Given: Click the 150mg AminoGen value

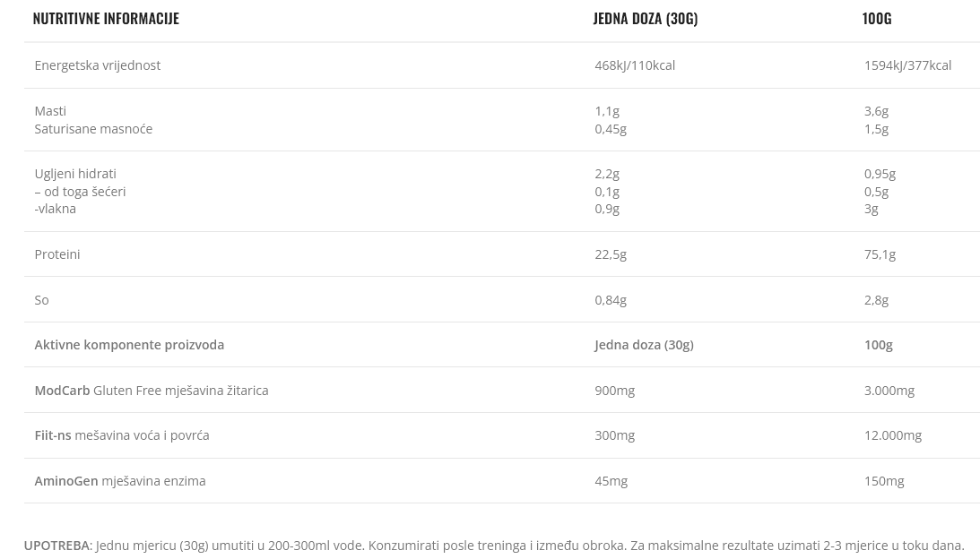Looking at the screenshot, I should click(x=883, y=480).
